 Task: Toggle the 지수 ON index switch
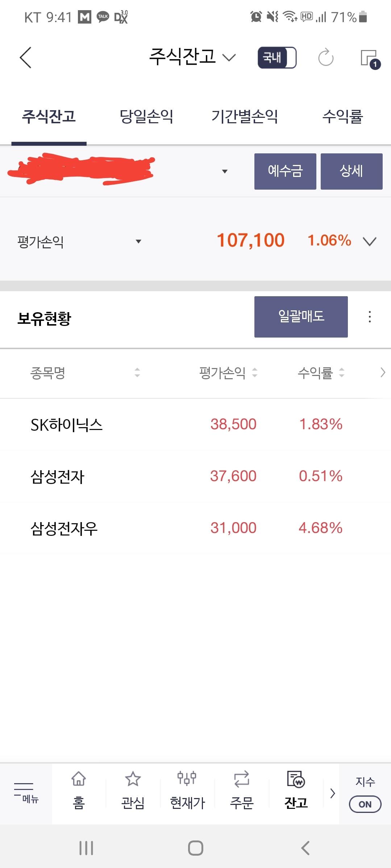point(365,804)
